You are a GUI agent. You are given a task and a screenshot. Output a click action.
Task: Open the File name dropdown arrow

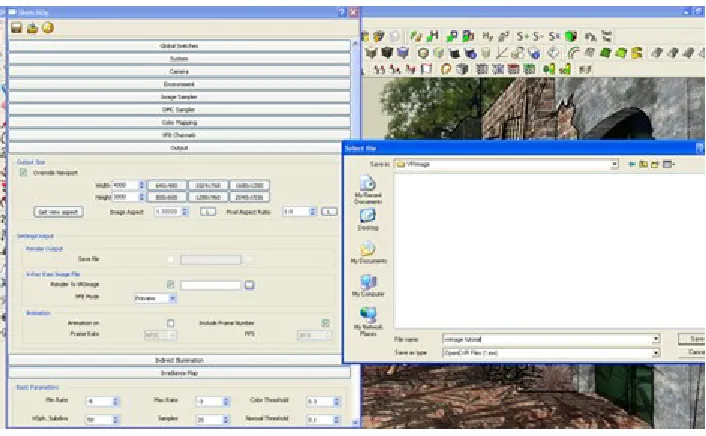656,339
